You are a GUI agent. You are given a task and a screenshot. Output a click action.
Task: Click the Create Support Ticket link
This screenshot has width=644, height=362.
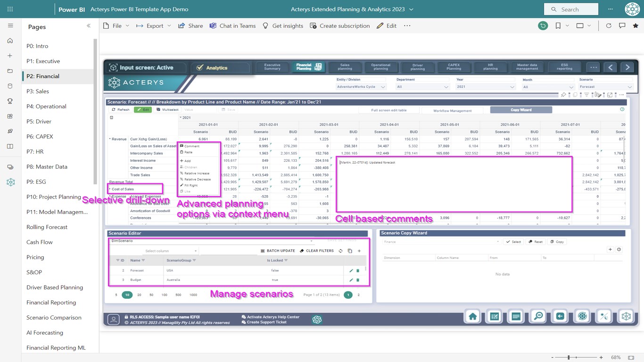[264, 322]
